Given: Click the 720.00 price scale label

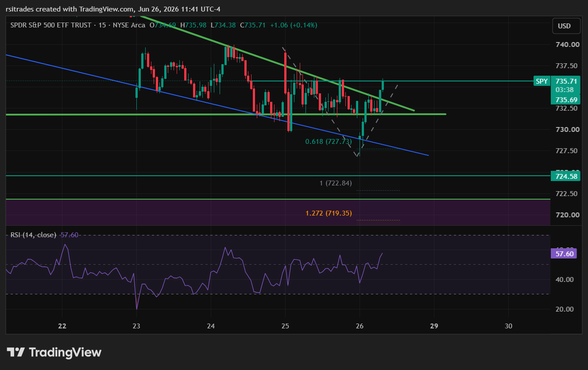Looking at the screenshot, I should (x=567, y=215).
